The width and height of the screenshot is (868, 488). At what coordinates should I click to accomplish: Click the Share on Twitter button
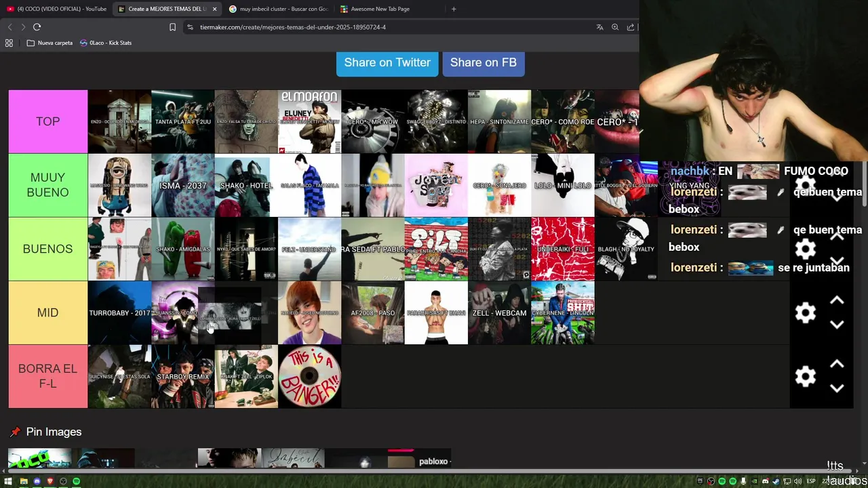click(x=387, y=62)
